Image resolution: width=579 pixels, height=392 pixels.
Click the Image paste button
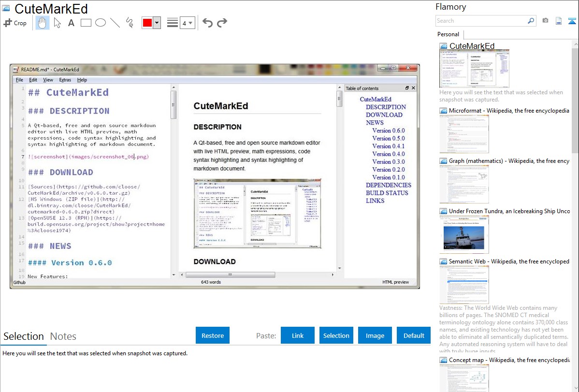click(x=375, y=335)
